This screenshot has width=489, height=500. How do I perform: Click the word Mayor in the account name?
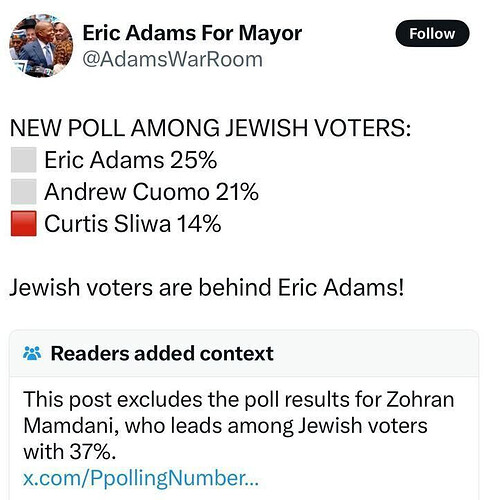[x=270, y=33]
